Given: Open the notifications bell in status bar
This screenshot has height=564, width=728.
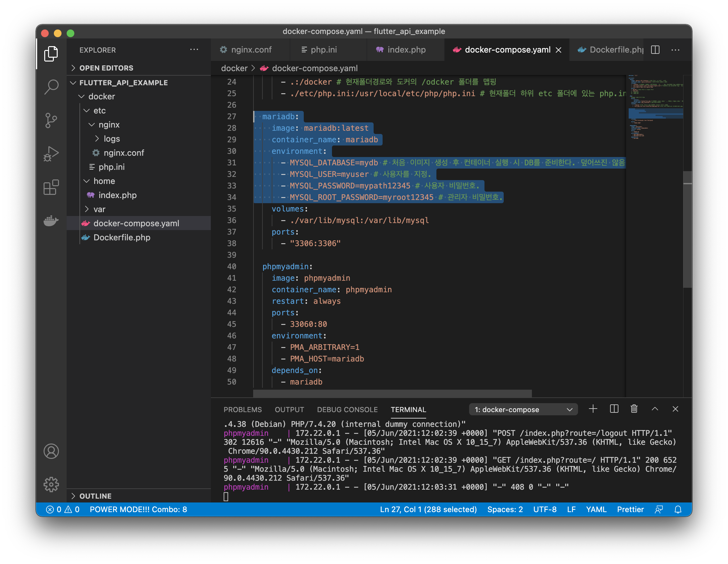Looking at the screenshot, I should coord(678,509).
